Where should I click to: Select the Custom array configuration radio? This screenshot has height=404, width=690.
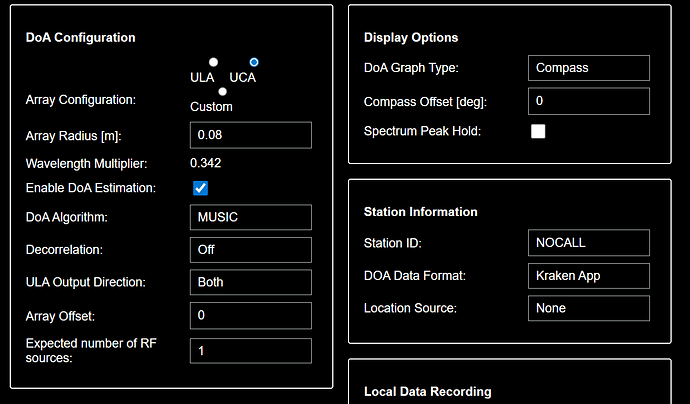pos(222,92)
